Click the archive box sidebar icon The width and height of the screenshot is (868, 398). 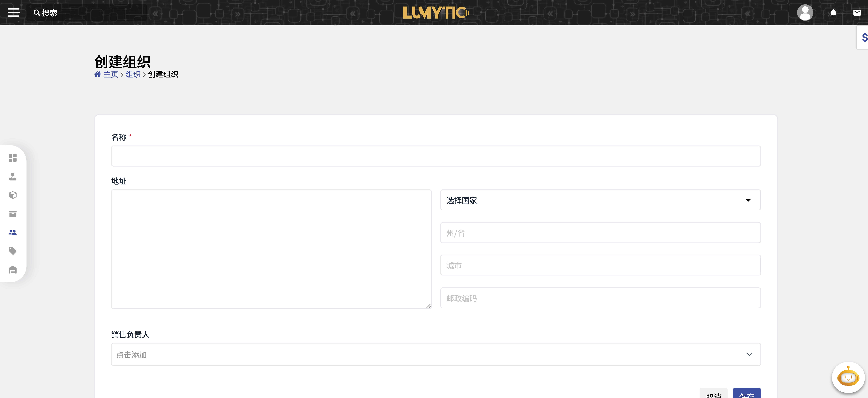13,214
